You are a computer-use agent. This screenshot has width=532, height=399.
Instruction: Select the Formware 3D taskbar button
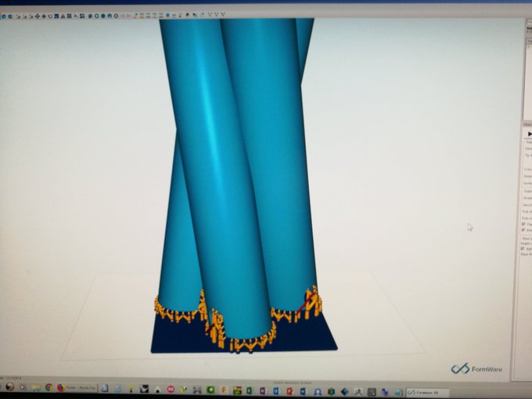(428, 393)
